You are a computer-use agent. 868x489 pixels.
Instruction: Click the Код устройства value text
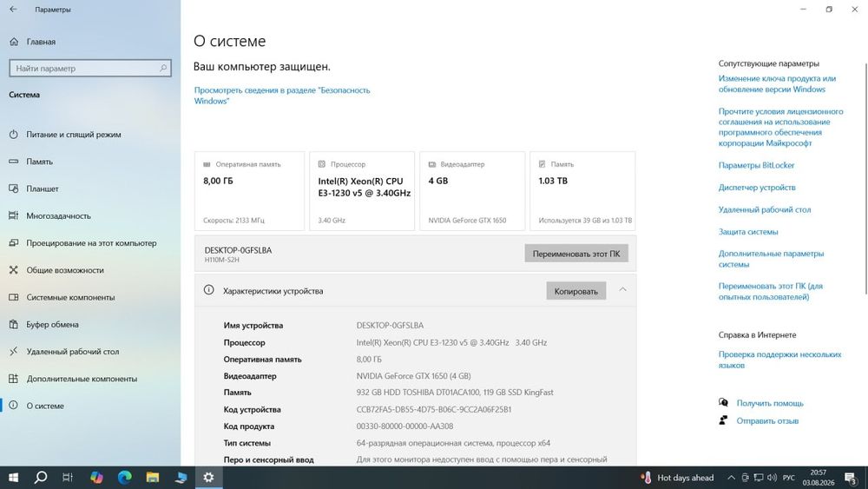point(434,410)
